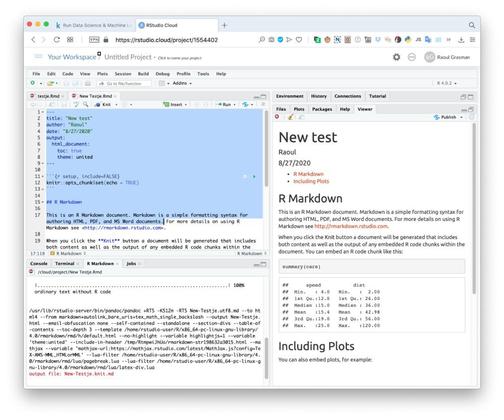Open the Raoul Grasman account menu
The height and width of the screenshot is (420, 504).
[447, 57]
